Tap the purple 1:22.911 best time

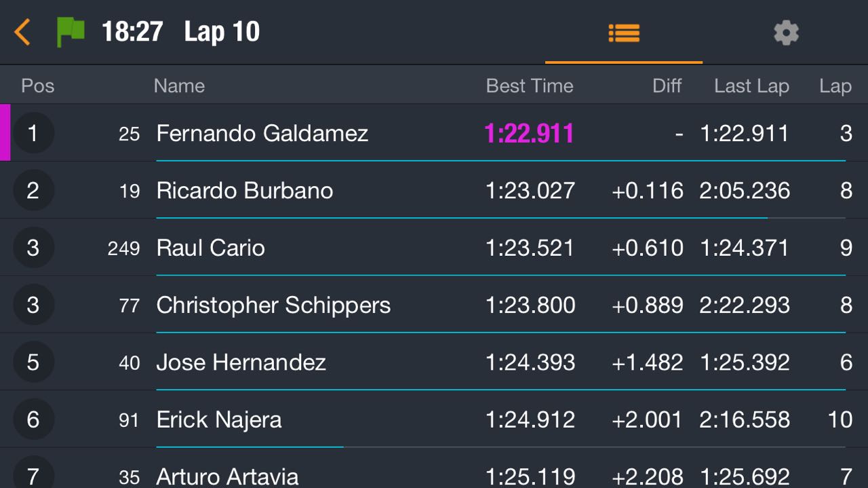[x=529, y=134]
